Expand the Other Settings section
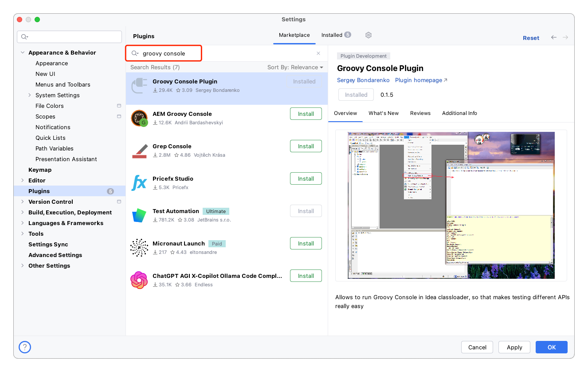 (23, 265)
